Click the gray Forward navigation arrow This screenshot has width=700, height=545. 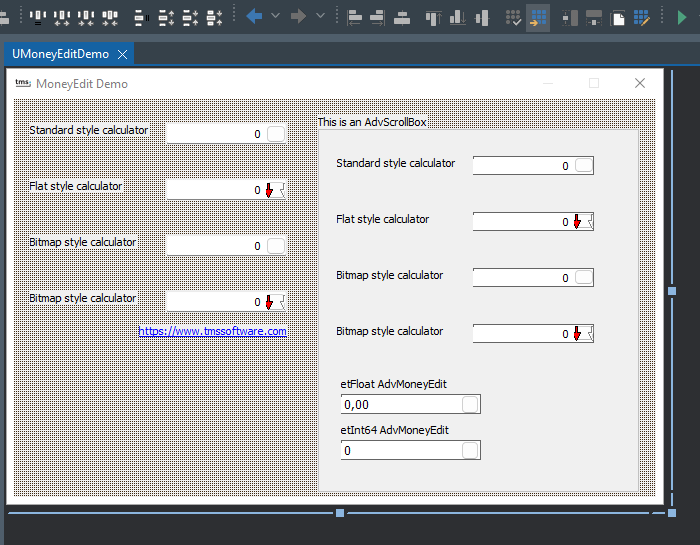pos(298,17)
